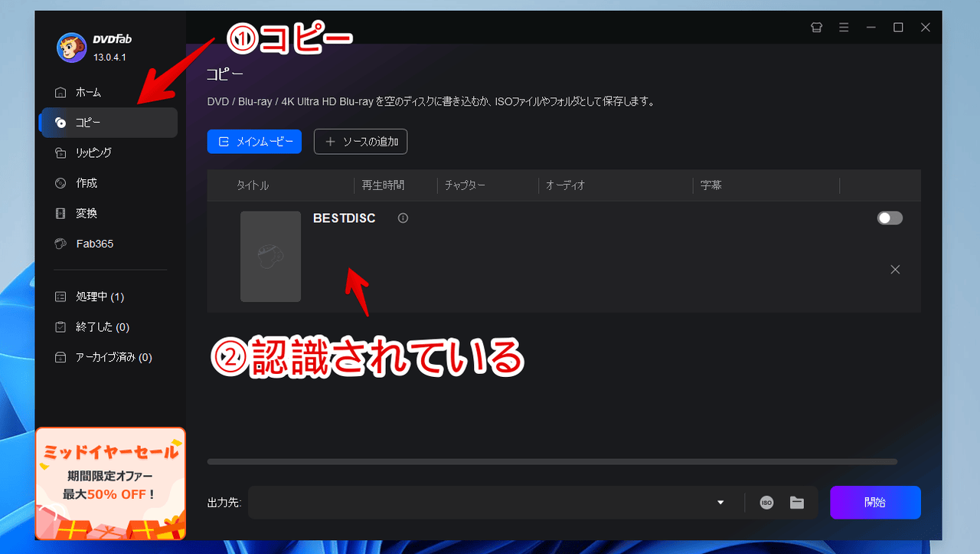Remove the BESTDISC source with X
980x554 pixels.
895,270
